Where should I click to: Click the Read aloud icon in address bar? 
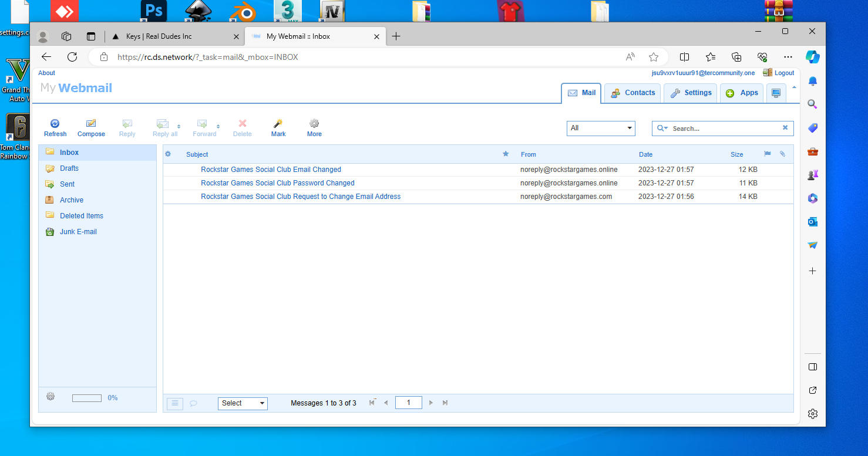click(630, 57)
